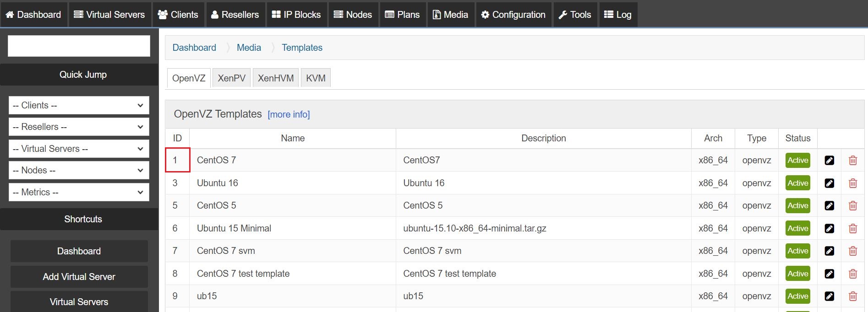This screenshot has width=868, height=312.
Task: Open the Metrics dropdown in sidebar
Action: pos(79,192)
